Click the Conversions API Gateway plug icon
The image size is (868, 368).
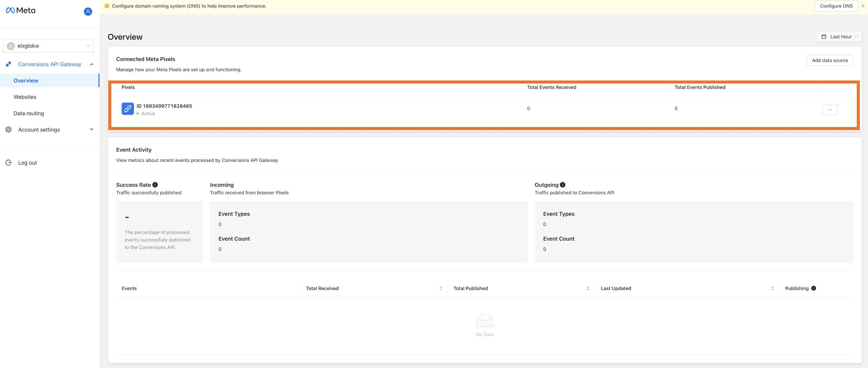tap(8, 64)
